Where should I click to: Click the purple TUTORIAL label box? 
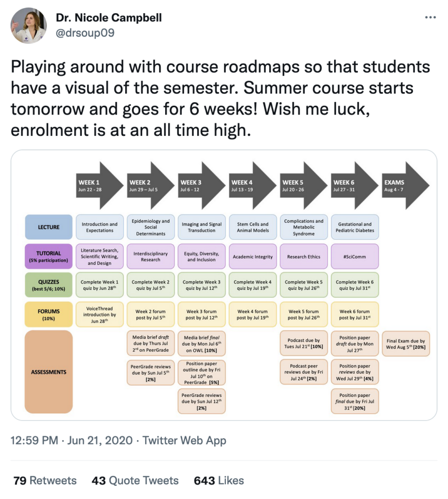tap(49, 256)
